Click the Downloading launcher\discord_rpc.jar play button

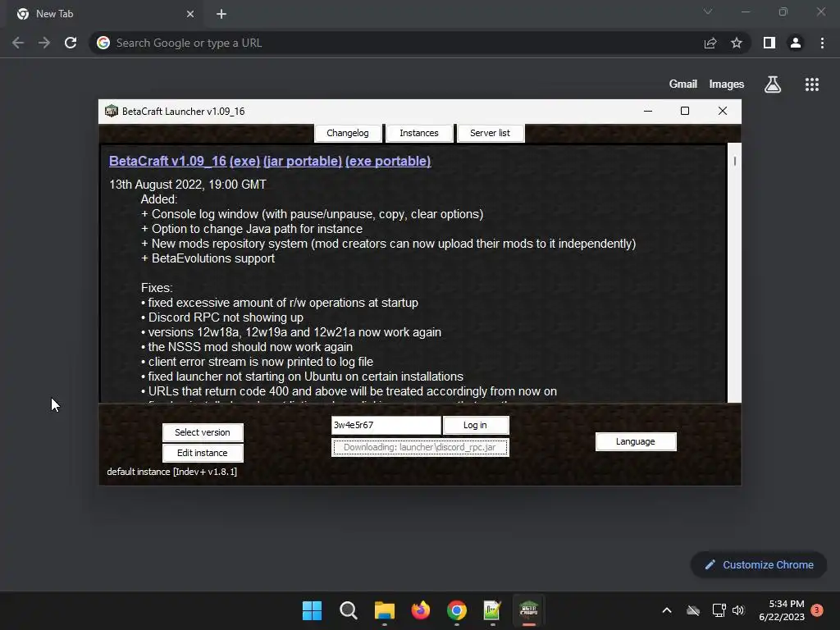tap(420, 447)
